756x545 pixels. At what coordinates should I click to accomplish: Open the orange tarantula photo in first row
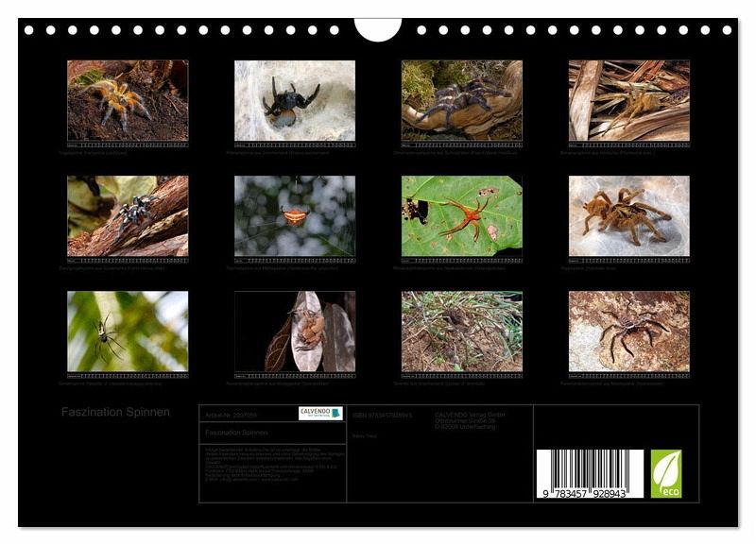[128, 100]
